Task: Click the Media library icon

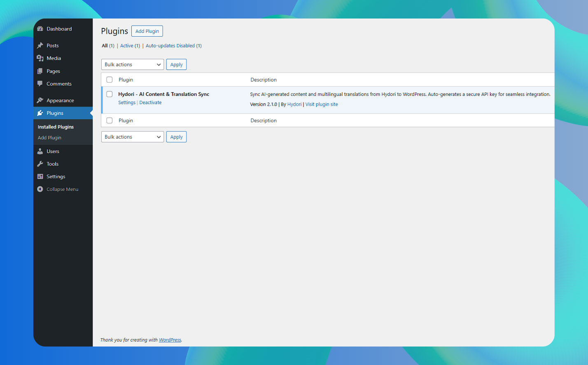Action: pos(40,58)
